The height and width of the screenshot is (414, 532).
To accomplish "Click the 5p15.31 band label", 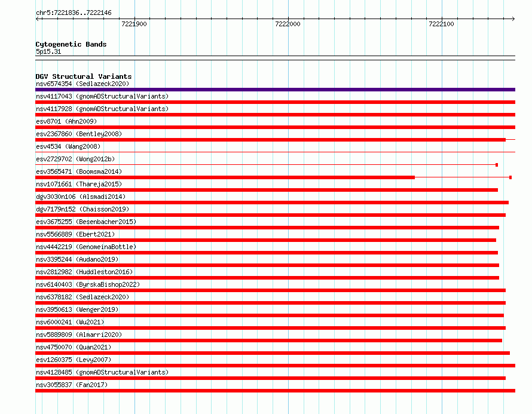I will pyautogui.click(x=48, y=51).
